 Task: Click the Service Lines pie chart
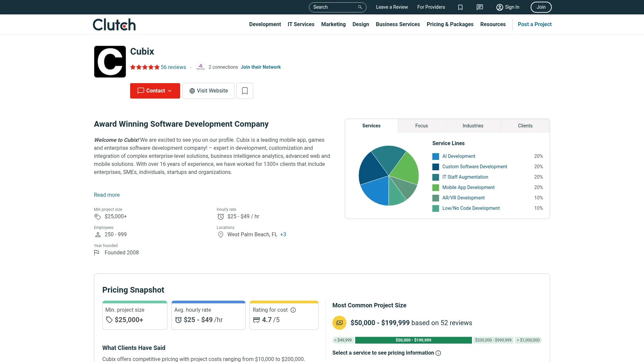click(x=389, y=176)
